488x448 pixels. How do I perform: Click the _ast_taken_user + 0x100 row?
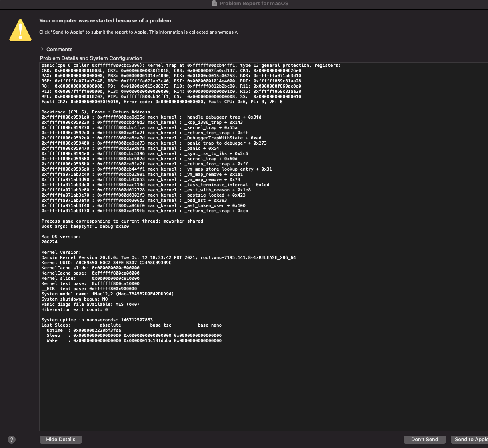144,205
